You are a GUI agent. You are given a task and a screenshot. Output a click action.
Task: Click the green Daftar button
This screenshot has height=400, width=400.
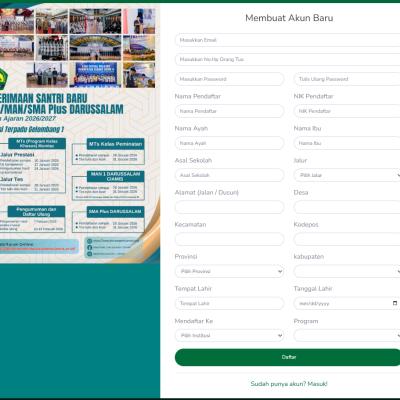(287, 357)
